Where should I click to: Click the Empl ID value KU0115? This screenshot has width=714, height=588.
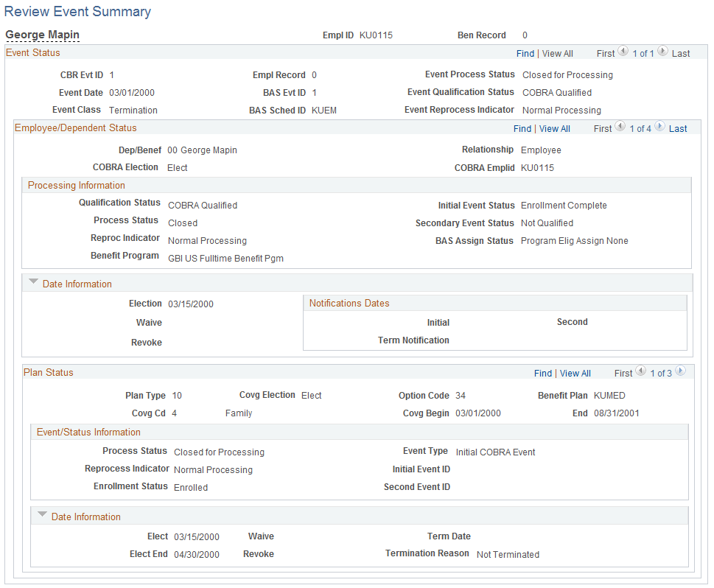[376, 35]
